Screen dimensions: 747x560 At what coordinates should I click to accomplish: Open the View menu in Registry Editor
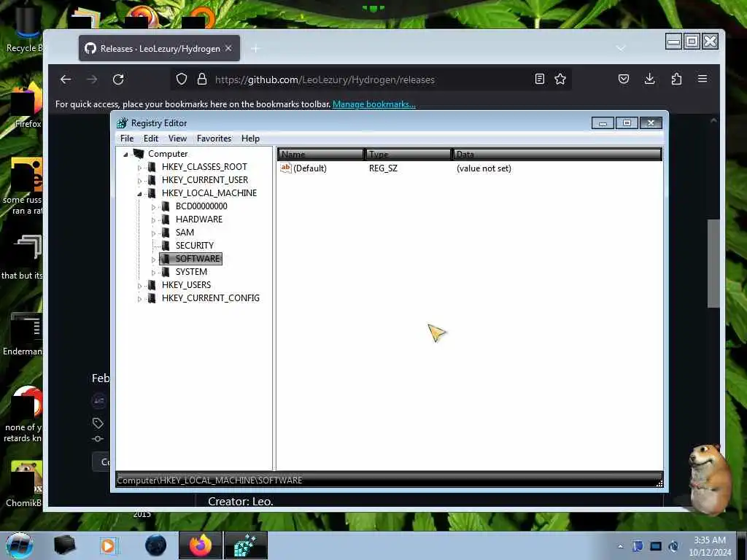coord(177,139)
